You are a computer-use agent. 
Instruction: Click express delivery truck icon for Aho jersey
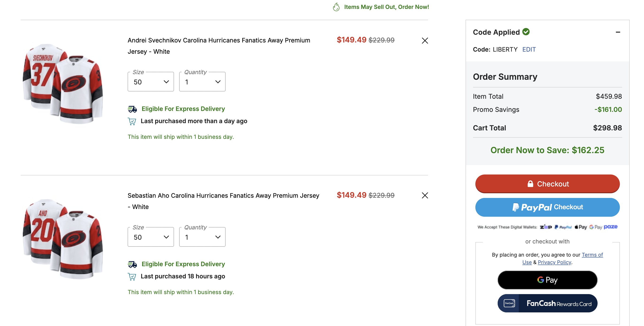tap(132, 264)
